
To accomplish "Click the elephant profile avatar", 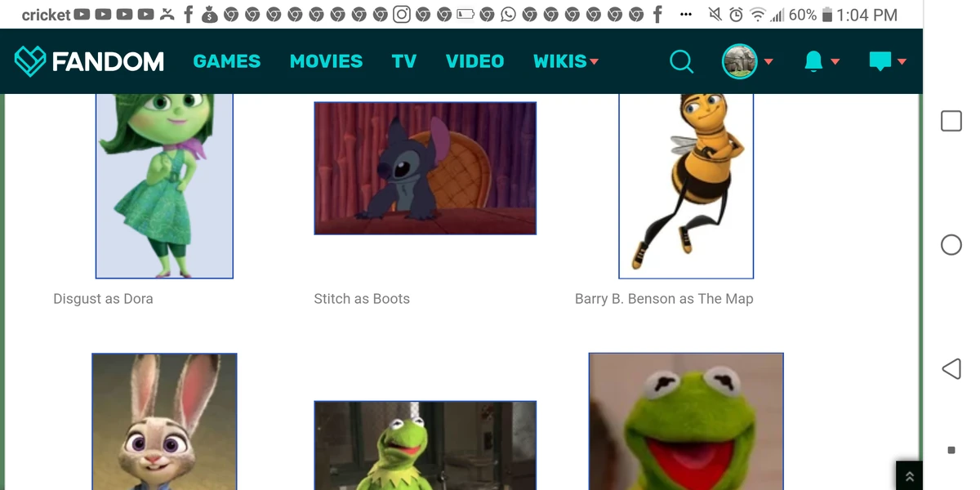I will coord(739,60).
